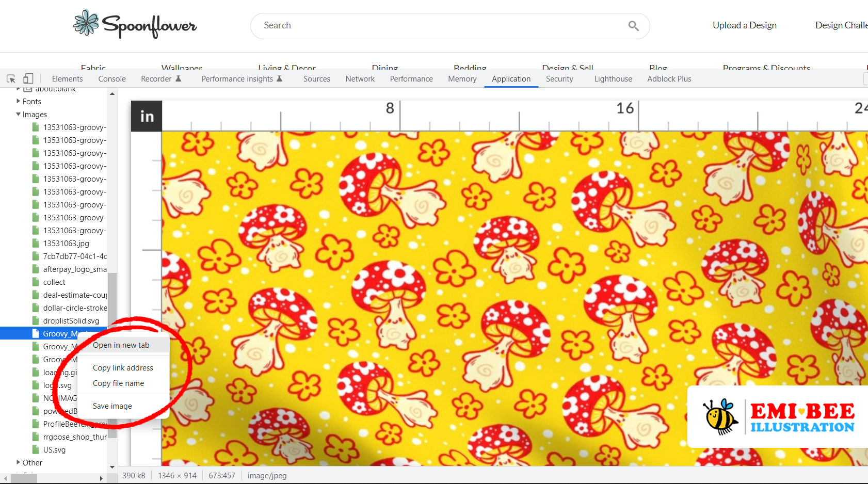The image size is (868, 484).
Task: Click file icon next to 7cb7db77-04c1-4c
Action: pos(36,256)
